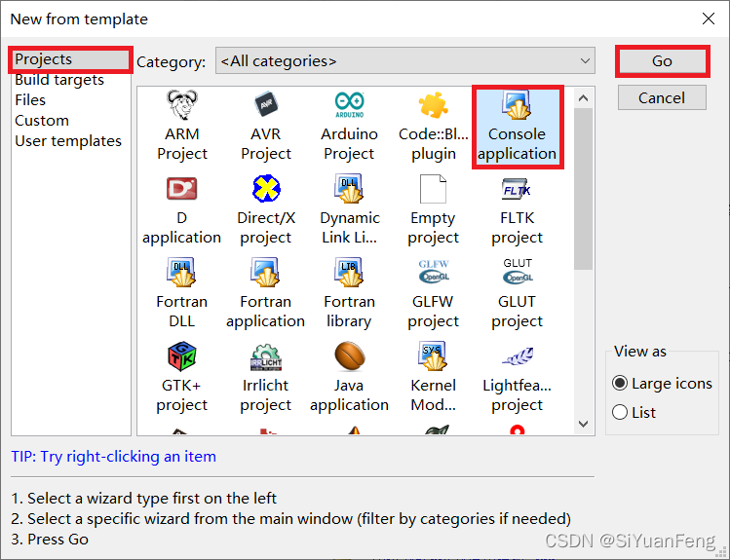
Task: Pick the Fortran application template
Action: tap(266, 294)
